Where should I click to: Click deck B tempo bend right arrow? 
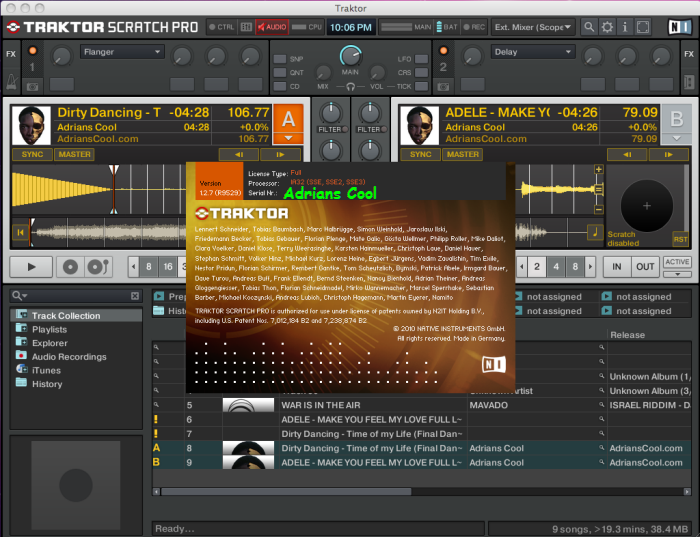tap(668, 154)
